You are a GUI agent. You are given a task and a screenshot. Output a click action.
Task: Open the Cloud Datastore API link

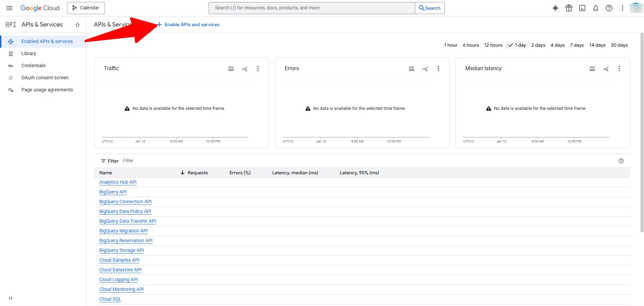tap(120, 270)
